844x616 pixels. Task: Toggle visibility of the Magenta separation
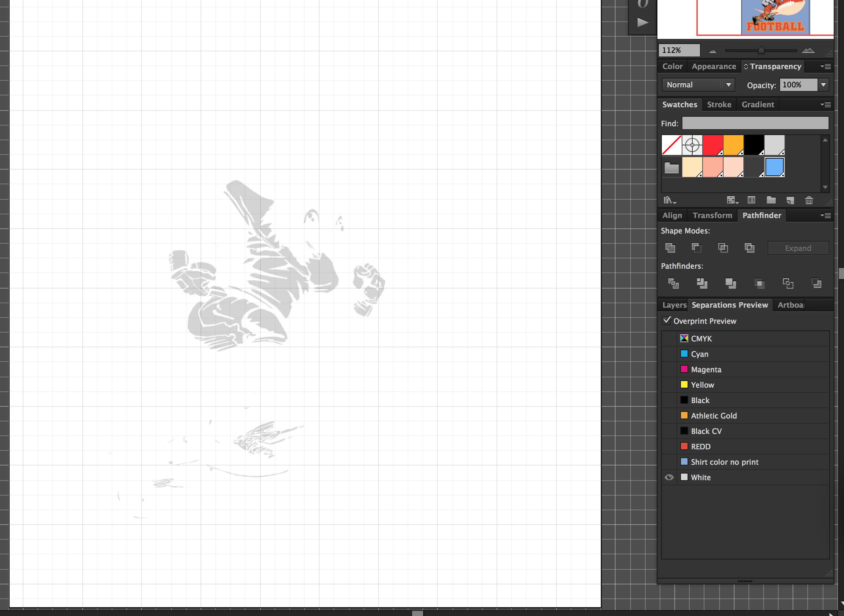pos(669,370)
